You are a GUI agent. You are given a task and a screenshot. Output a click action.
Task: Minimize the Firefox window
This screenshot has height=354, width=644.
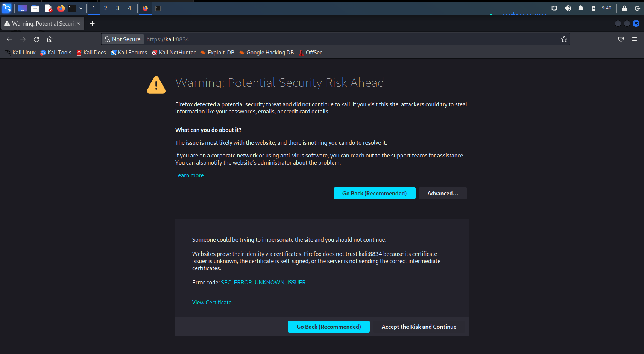(x=618, y=23)
